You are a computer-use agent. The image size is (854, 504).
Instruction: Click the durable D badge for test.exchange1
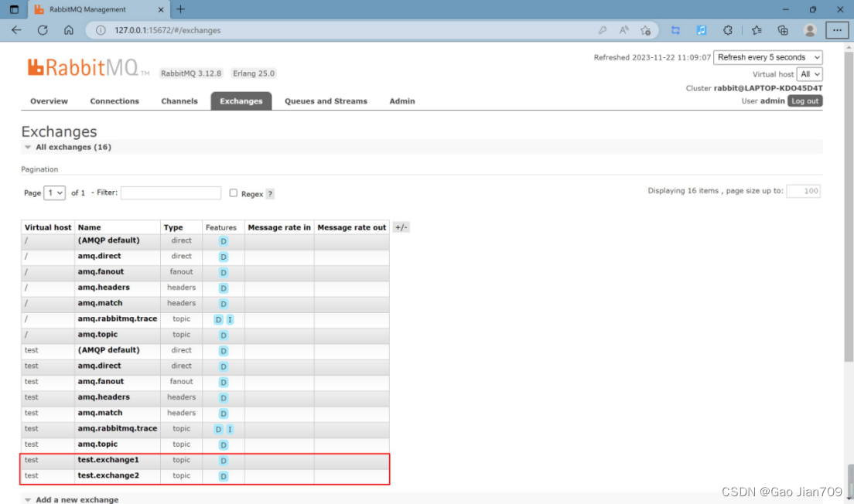(x=224, y=461)
